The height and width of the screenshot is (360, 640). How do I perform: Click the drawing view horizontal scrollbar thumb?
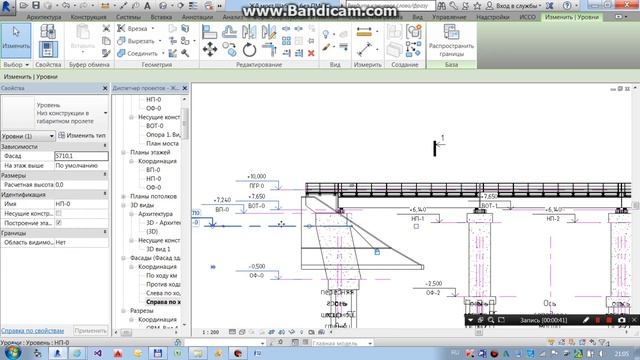(479, 332)
